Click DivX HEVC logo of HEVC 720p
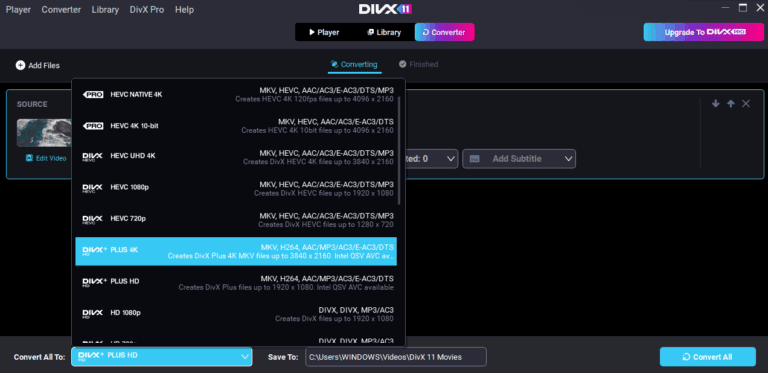This screenshot has height=373, width=768. [x=93, y=220]
